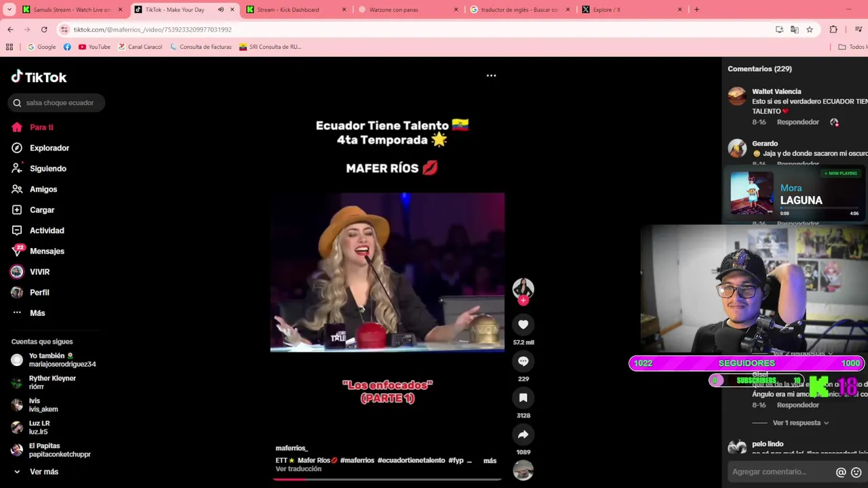Go to Siguiendo feed

39,169
